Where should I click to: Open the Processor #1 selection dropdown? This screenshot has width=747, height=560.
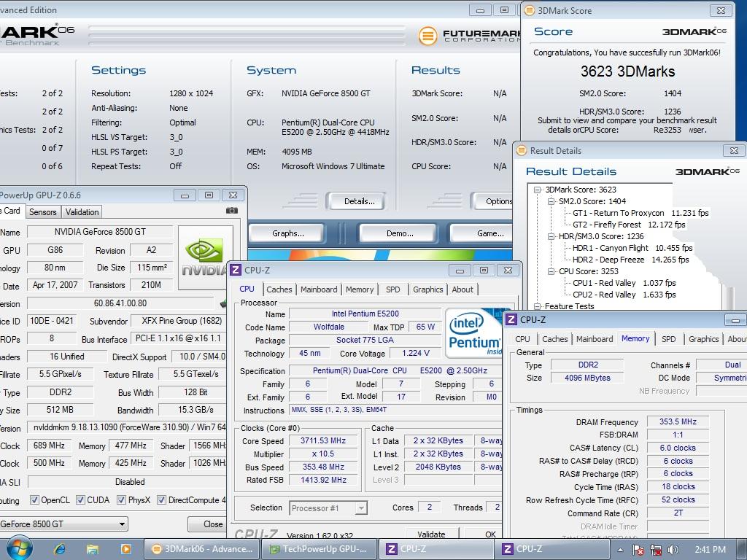[x=328, y=508]
